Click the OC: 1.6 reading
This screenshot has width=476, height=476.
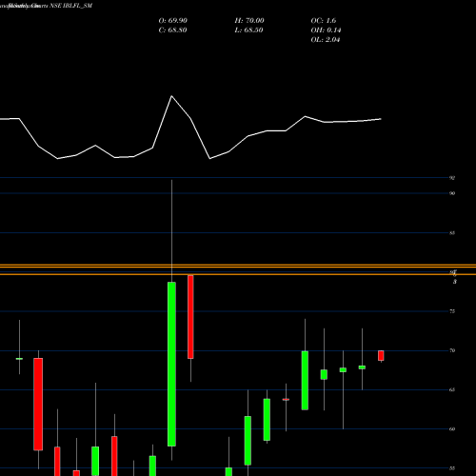(x=323, y=21)
